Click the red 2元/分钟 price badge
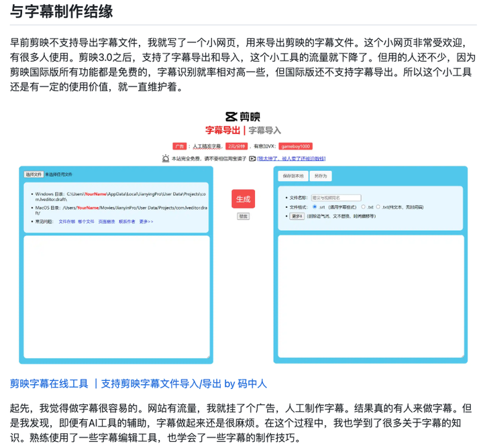Screen dimensions: 483x448 pos(236,146)
